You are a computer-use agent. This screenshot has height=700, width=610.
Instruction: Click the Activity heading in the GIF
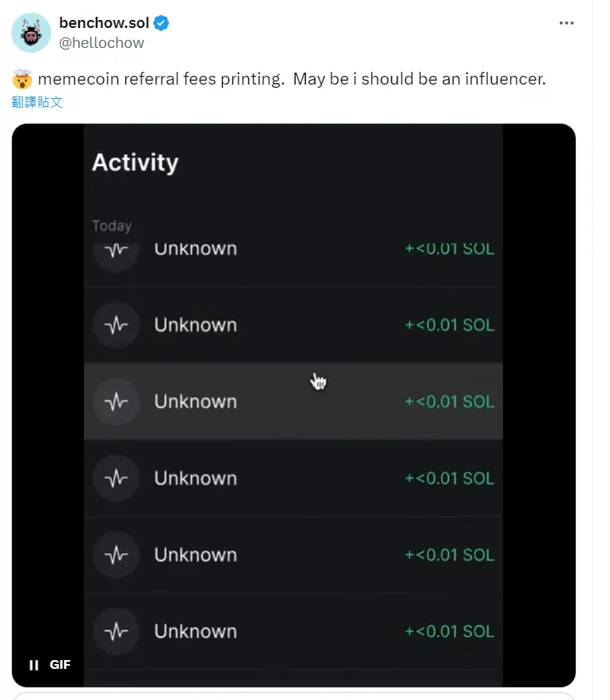pos(135,162)
